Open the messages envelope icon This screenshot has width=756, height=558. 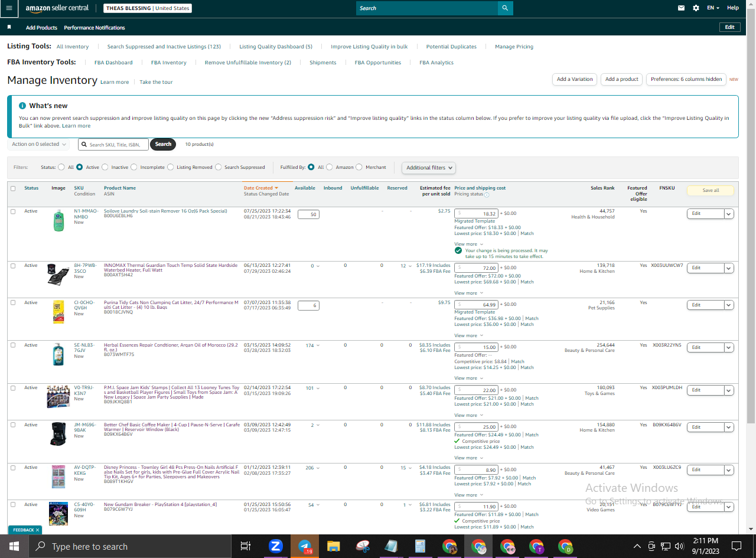click(x=681, y=8)
